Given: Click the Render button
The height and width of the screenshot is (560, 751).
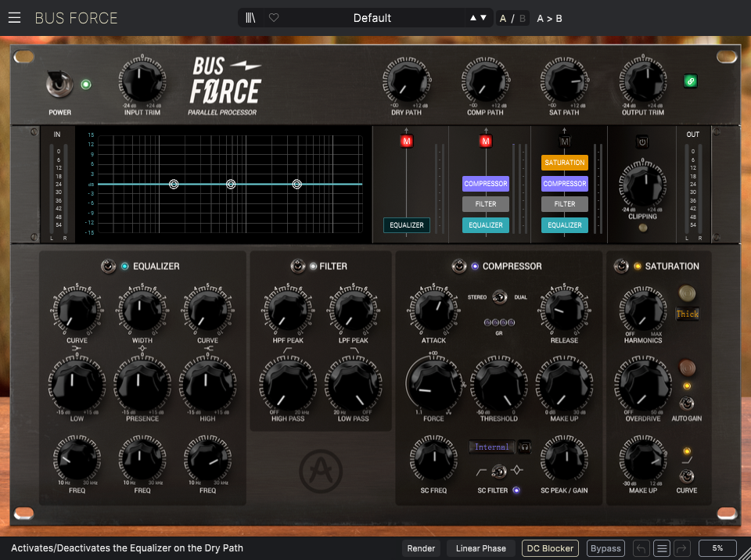Looking at the screenshot, I should click(421, 548).
